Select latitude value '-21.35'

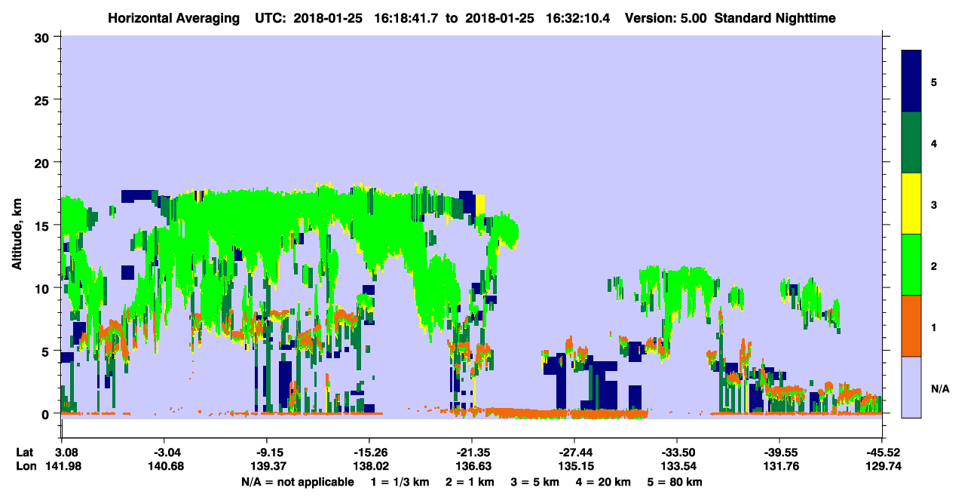click(471, 452)
